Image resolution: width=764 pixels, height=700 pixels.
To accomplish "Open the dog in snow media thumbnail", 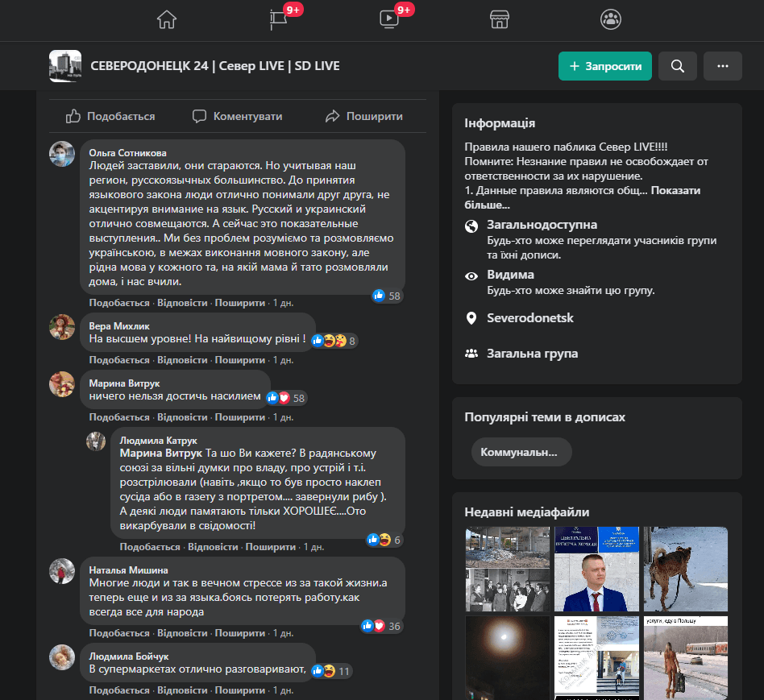I will click(x=686, y=569).
